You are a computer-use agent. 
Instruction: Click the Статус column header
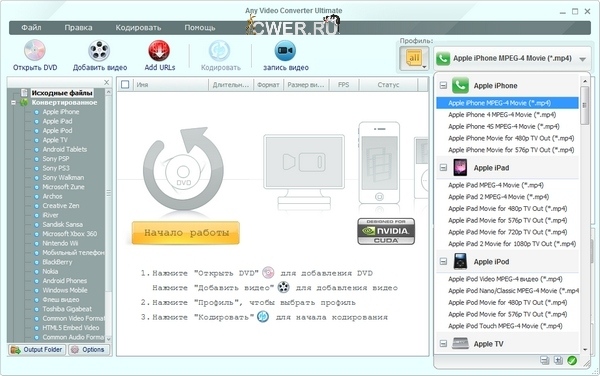click(x=388, y=85)
